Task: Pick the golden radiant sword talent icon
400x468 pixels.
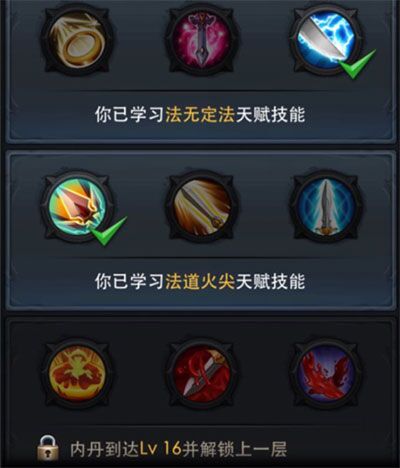Action: coord(202,206)
